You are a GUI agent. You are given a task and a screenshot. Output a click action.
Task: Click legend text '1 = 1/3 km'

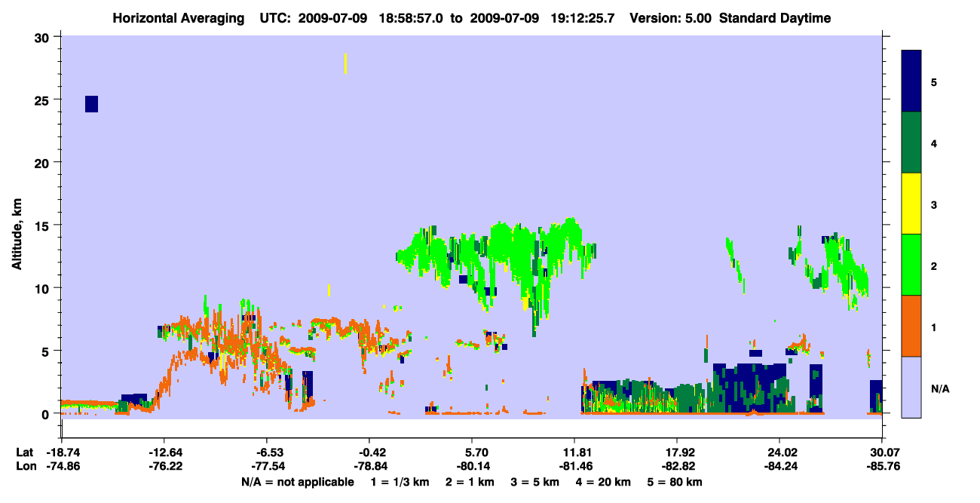(400, 482)
